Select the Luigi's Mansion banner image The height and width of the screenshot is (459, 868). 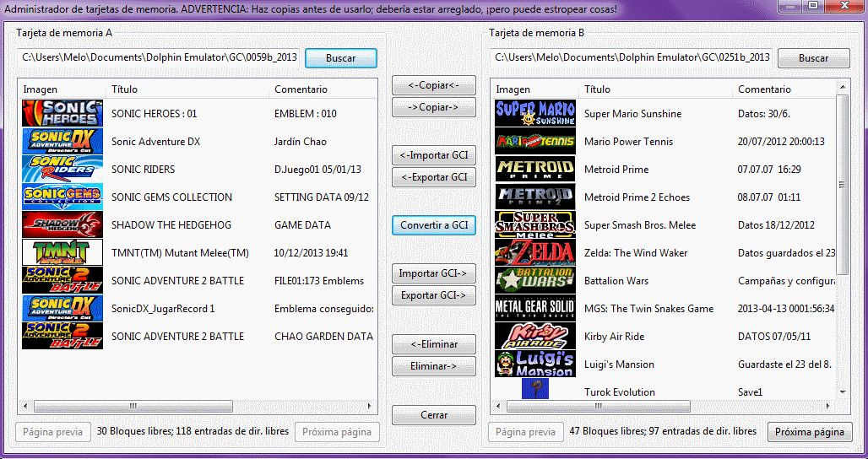point(535,364)
